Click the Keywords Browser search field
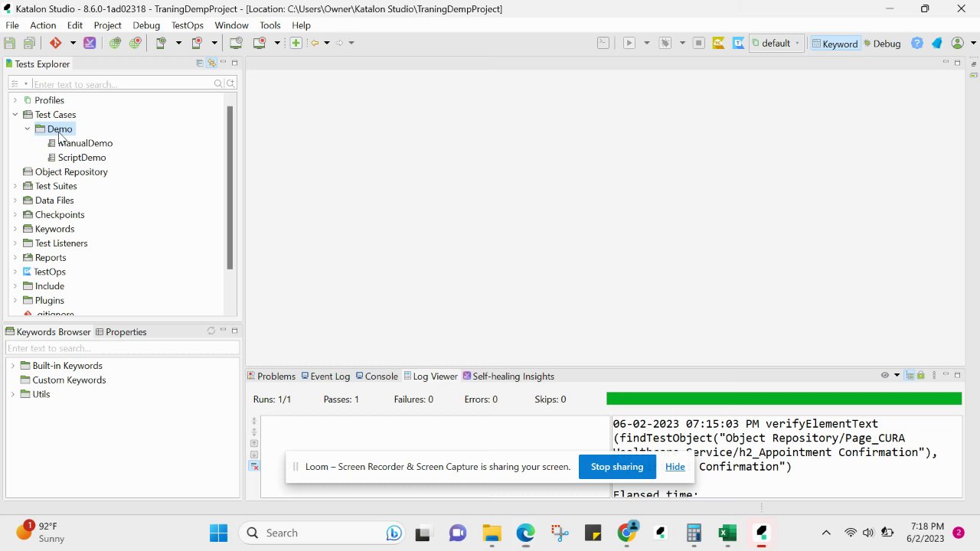Image resolution: width=980 pixels, height=551 pixels. click(122, 348)
